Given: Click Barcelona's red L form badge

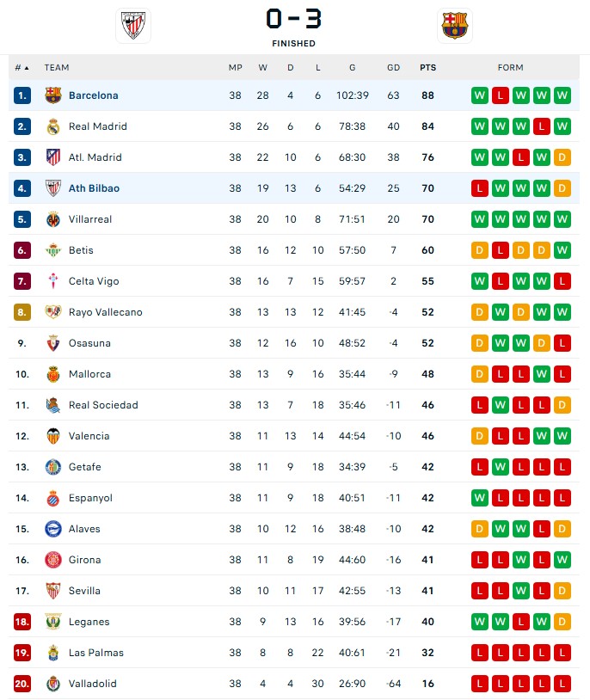Looking at the screenshot, I should [x=501, y=95].
